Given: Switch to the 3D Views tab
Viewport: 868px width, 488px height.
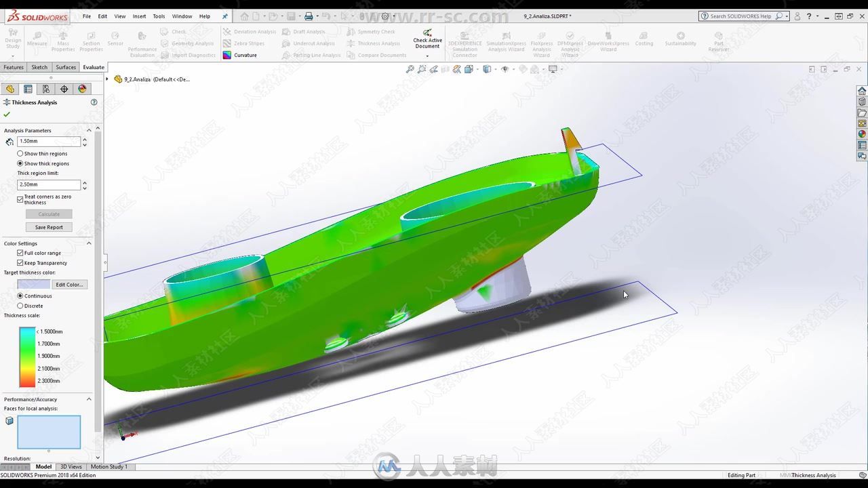Looking at the screenshot, I should [71, 466].
